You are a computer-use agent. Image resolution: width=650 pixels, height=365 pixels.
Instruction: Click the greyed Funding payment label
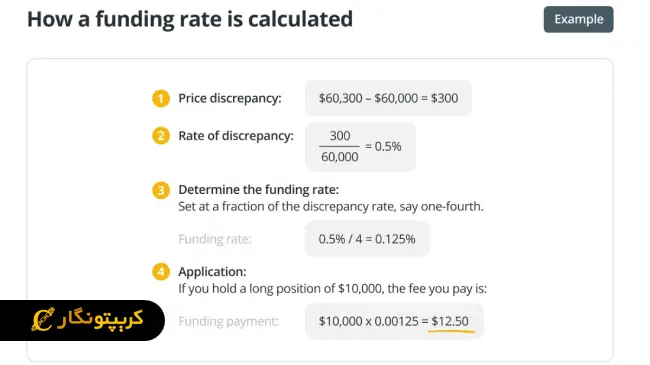tap(228, 321)
